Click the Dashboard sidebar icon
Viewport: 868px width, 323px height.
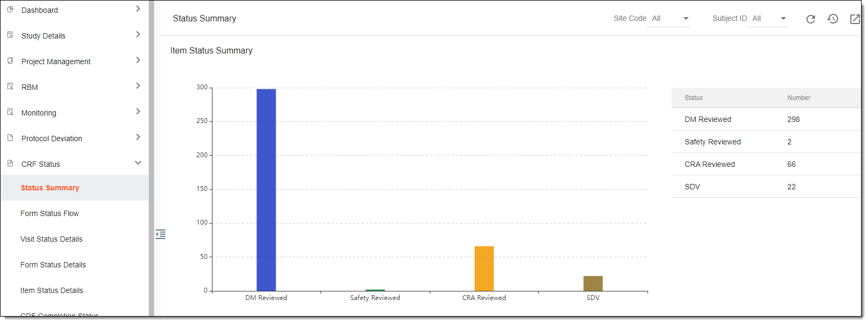(10, 9)
